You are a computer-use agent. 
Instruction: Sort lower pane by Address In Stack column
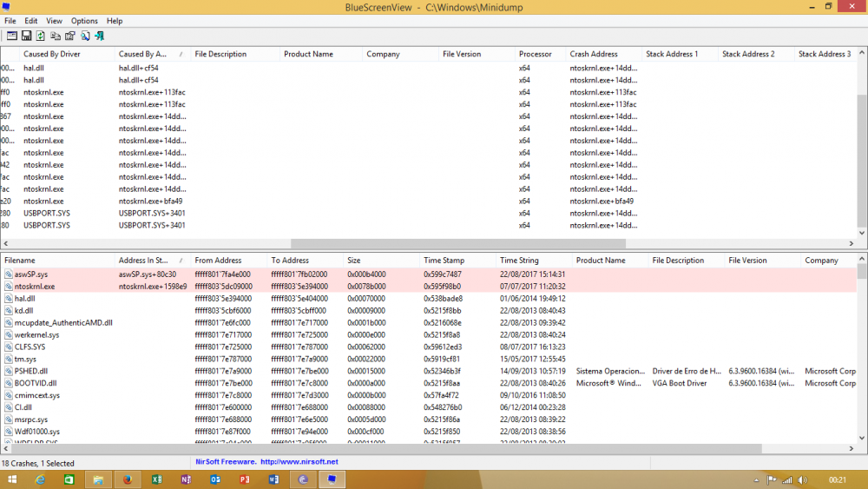[x=152, y=261]
